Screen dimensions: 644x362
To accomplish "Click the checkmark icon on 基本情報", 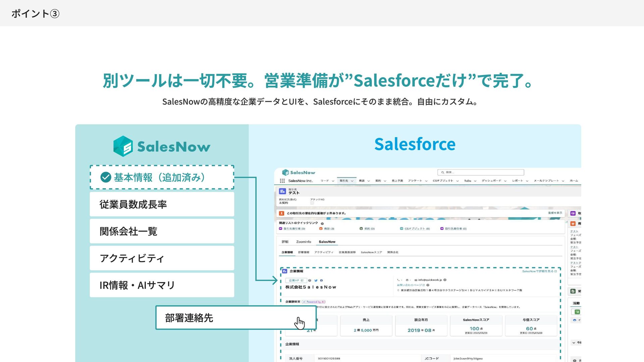I will [x=106, y=177].
